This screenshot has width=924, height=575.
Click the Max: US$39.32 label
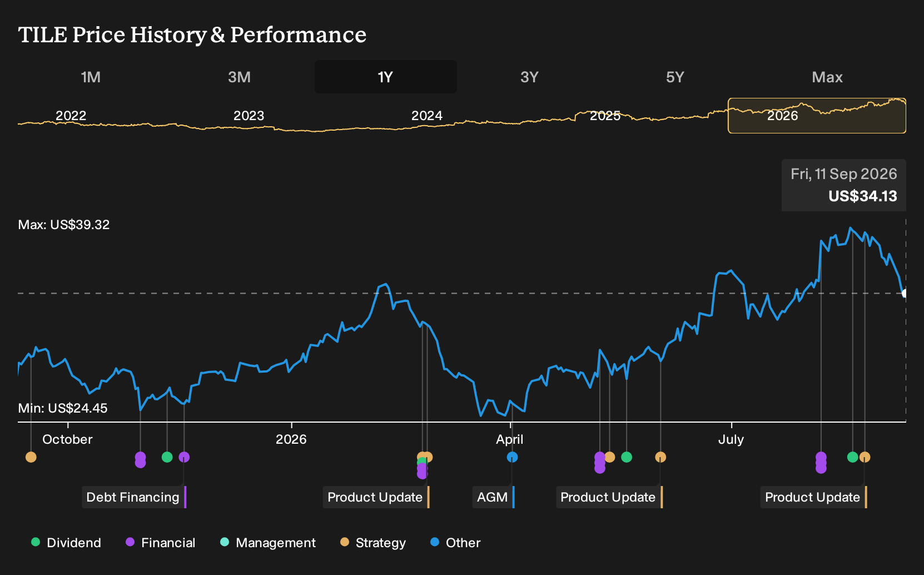pos(64,225)
